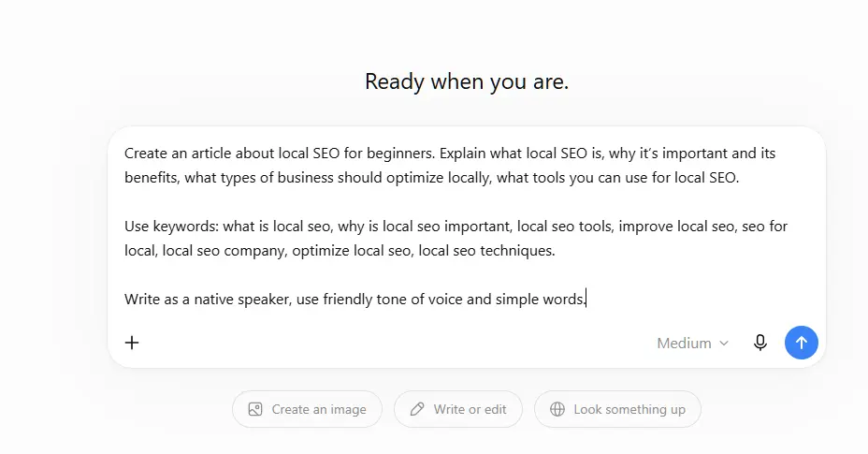Click the picture icon in Create an image
868x454 pixels.
tap(255, 409)
